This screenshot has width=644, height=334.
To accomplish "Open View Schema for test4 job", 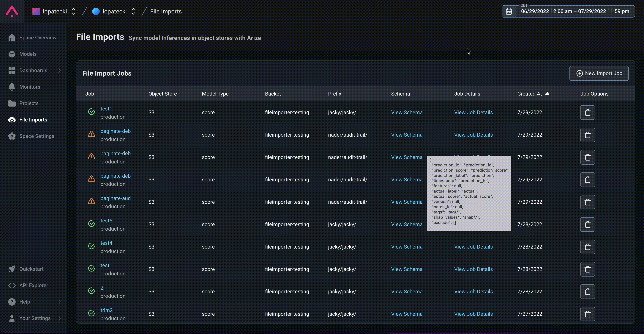I will coord(407,247).
